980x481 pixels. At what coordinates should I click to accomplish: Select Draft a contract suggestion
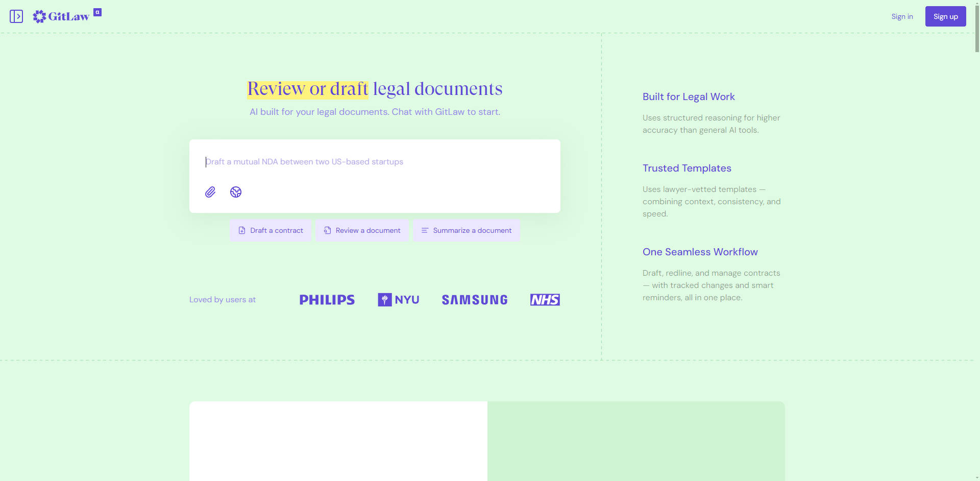click(x=271, y=230)
